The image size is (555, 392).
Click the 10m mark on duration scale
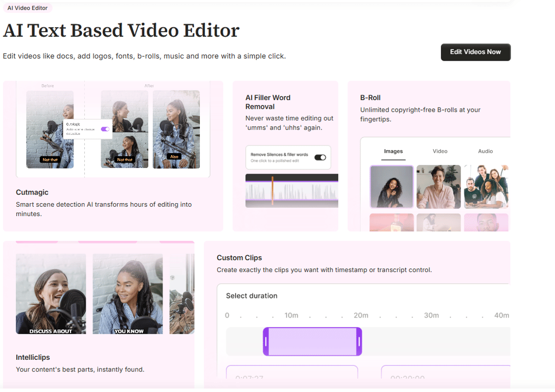(291, 315)
